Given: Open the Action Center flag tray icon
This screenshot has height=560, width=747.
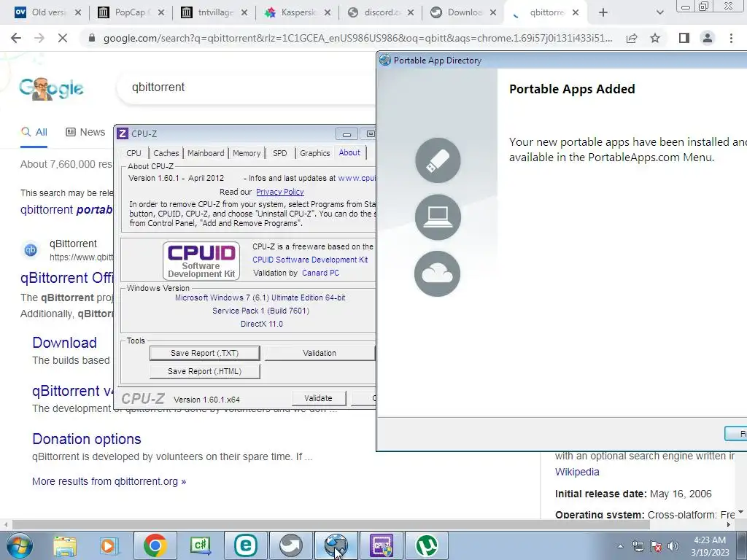Looking at the screenshot, I should coord(656,546).
